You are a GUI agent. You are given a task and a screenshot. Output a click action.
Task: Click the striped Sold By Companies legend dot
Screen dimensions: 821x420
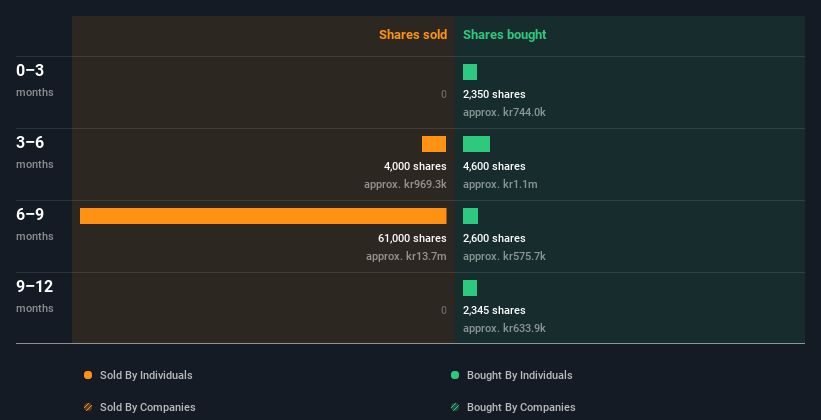(88, 407)
